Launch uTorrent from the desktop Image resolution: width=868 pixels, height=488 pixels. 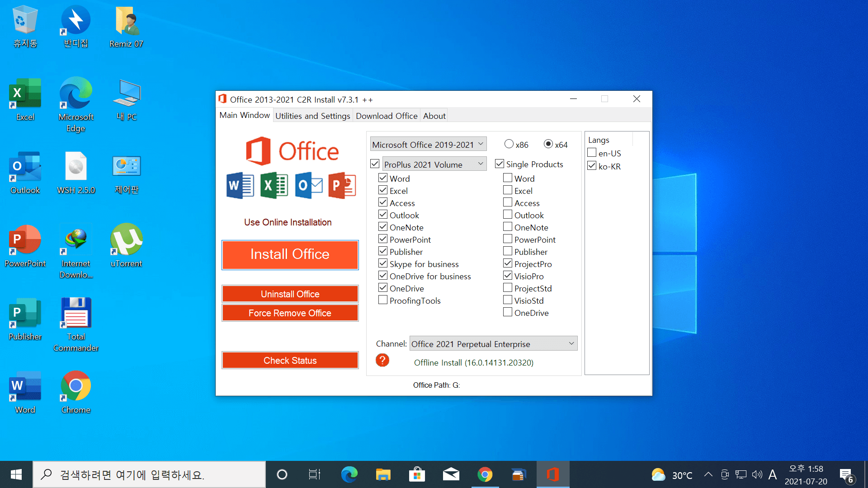[127, 246]
